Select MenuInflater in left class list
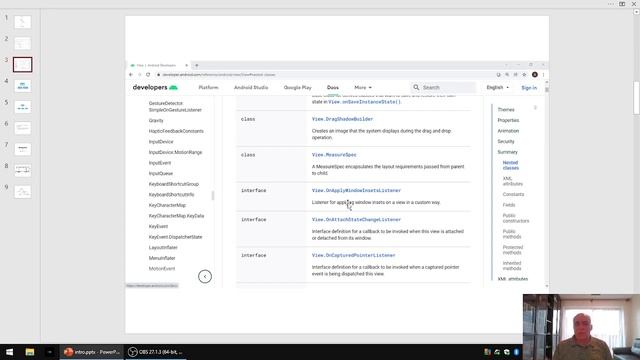This screenshot has height=360, width=640. pyautogui.click(x=162, y=258)
